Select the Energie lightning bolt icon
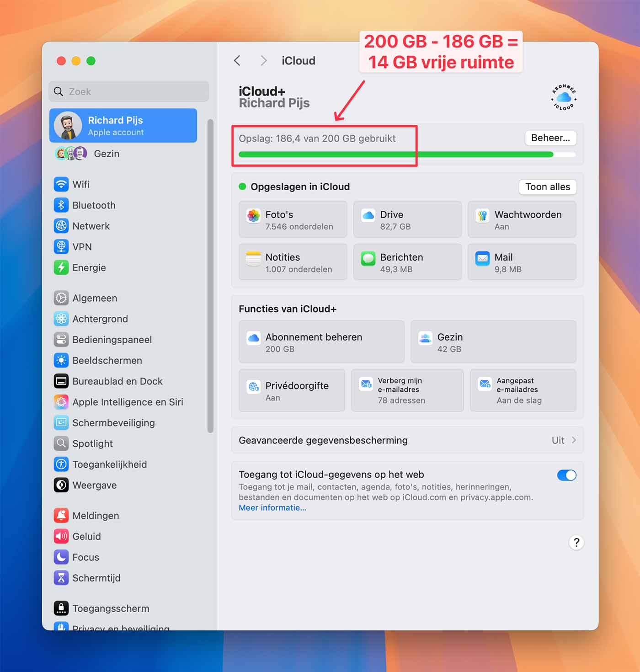 (61, 267)
